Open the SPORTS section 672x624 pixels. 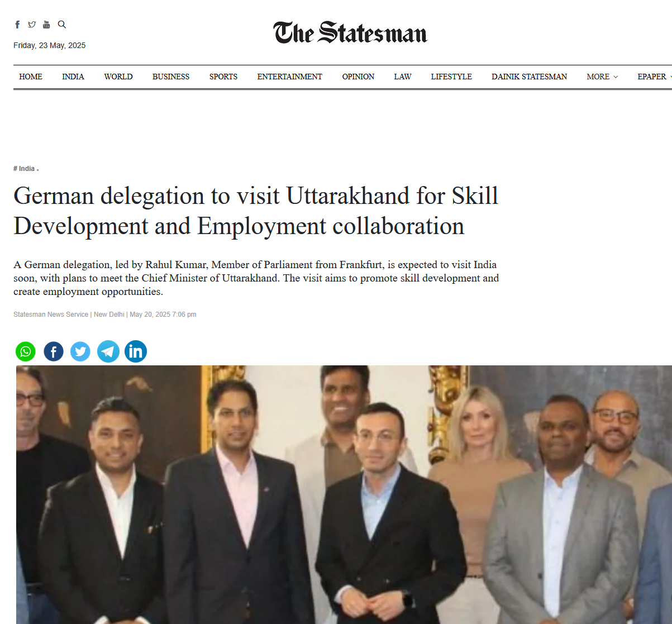click(223, 77)
